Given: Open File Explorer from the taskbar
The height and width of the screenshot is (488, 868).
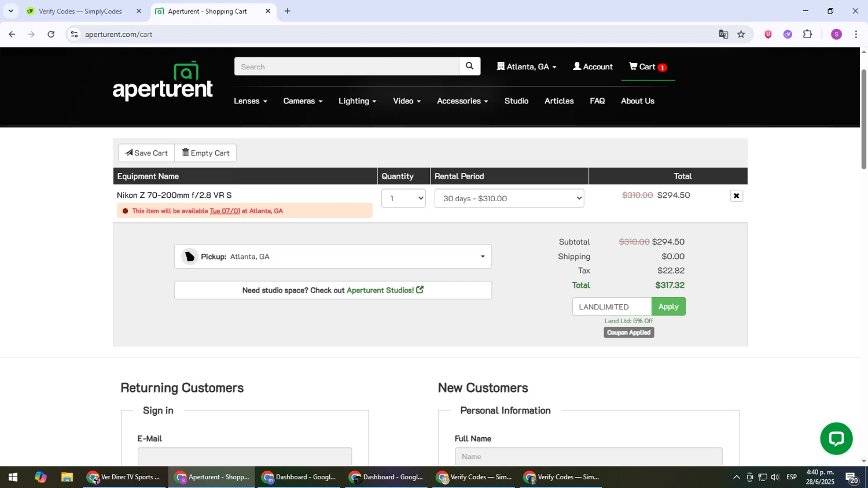Looking at the screenshot, I should point(67,478).
